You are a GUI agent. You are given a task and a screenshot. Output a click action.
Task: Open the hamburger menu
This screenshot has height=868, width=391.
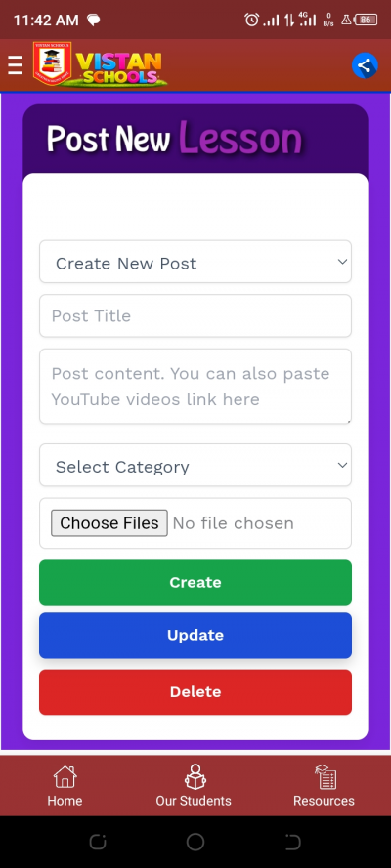point(15,65)
